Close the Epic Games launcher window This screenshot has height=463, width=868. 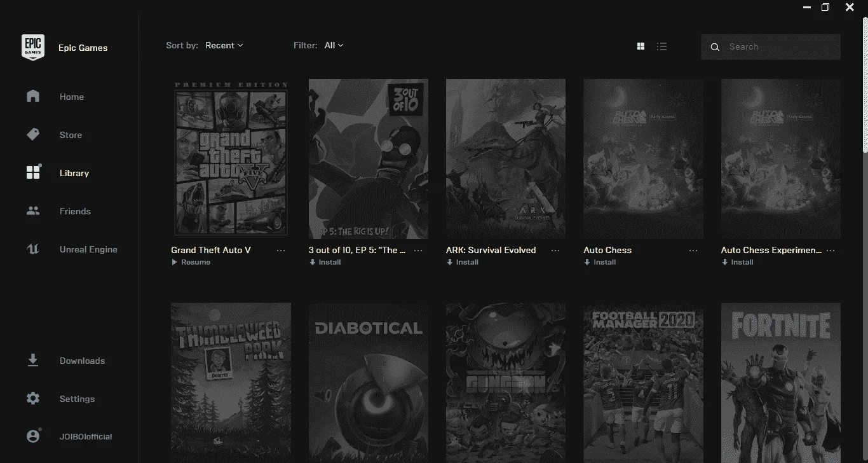coord(850,7)
